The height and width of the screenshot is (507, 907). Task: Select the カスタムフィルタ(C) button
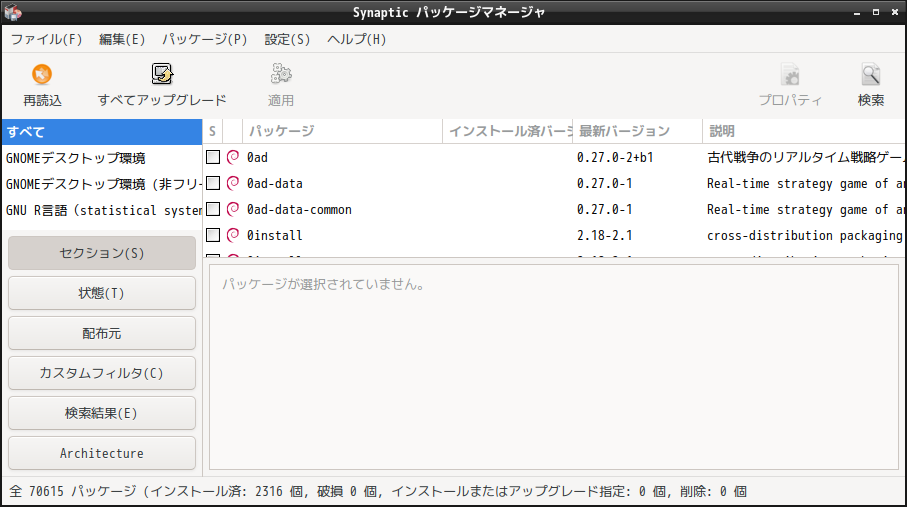(102, 373)
